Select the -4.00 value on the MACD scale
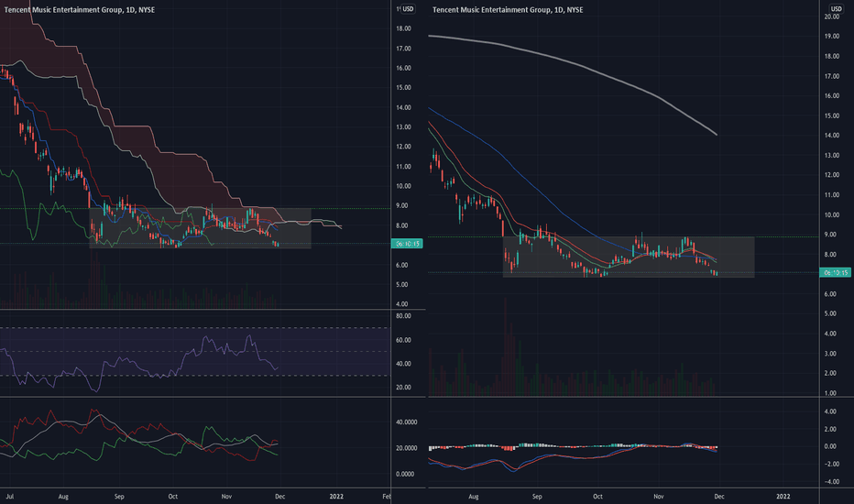This screenshot has width=854, height=504. (830, 482)
